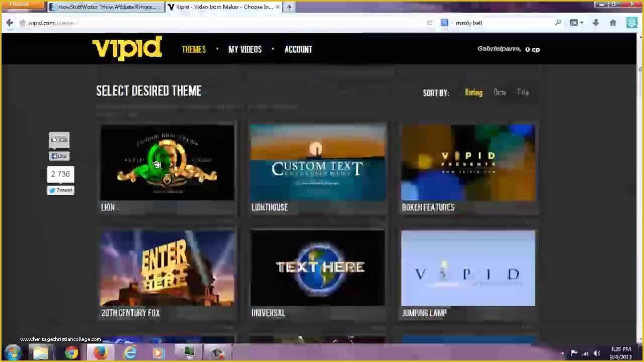Image resolution: width=644 pixels, height=362 pixels.
Task: Select the 20th Century Fox theme thumbnail
Action: [x=167, y=268]
